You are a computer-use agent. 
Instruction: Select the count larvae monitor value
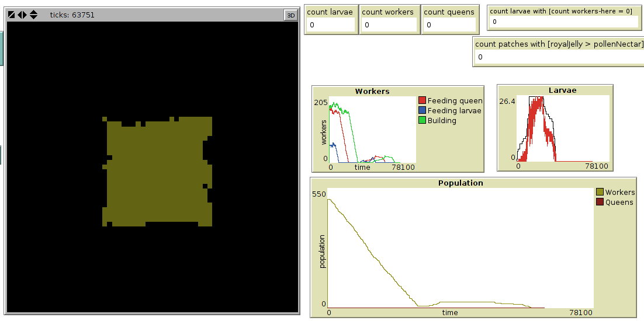[331, 25]
